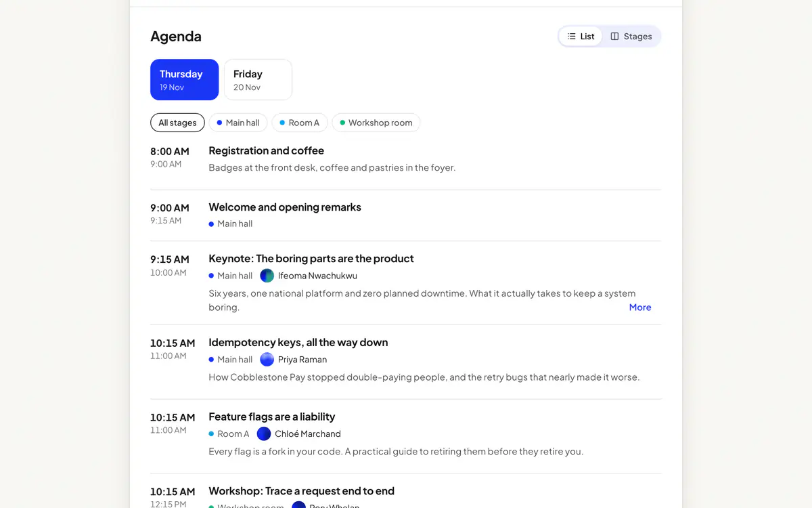The width and height of the screenshot is (812, 508).
Task: Filter by Main hall stage chip
Action: tap(238, 123)
